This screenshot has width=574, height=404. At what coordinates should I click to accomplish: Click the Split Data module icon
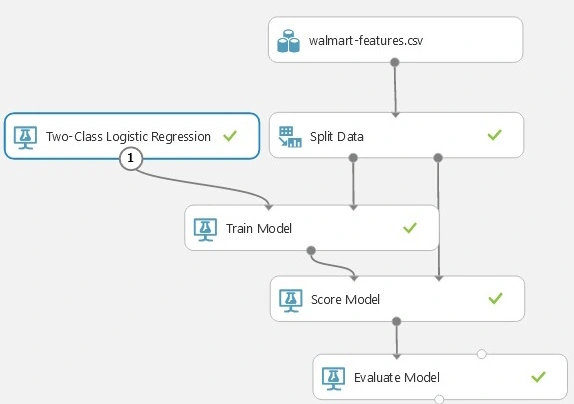coord(290,137)
